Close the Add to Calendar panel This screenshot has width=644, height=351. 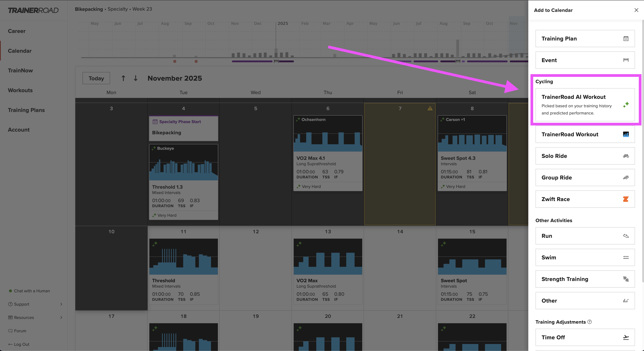(x=636, y=10)
